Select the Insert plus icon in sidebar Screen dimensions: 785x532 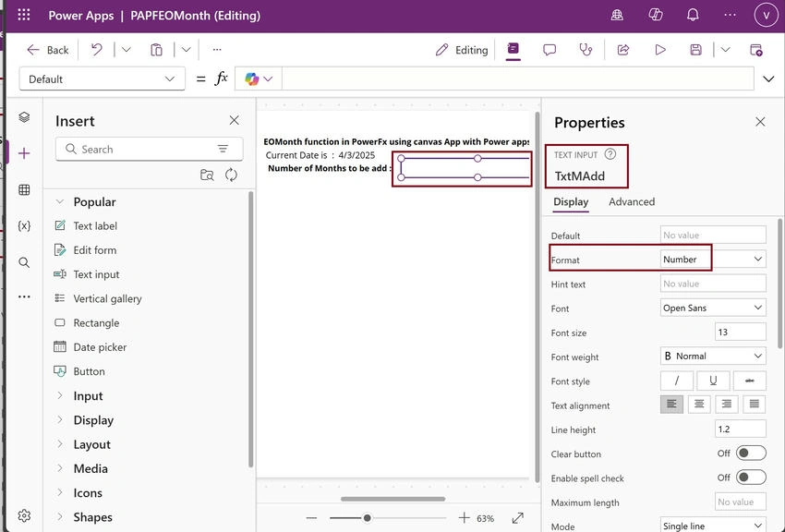point(24,153)
